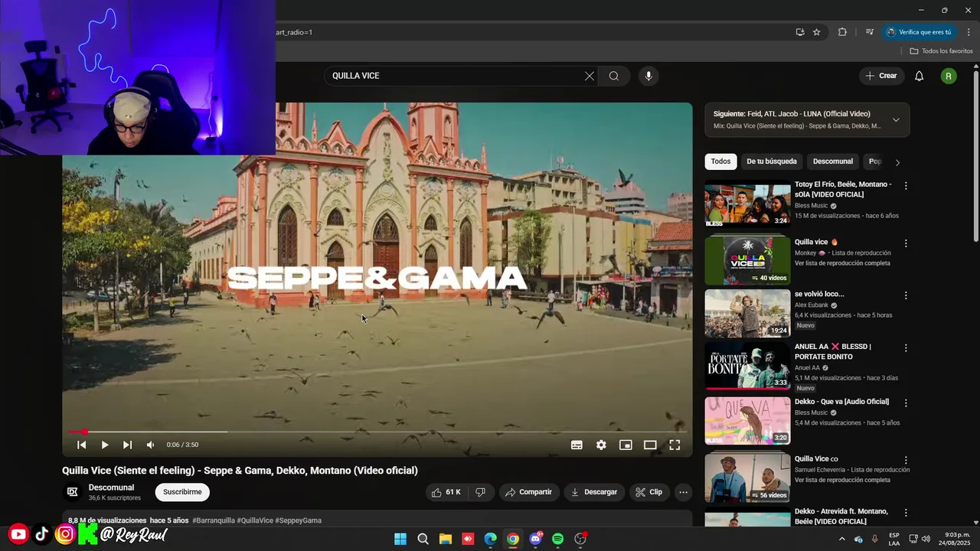The width and height of the screenshot is (980, 551).
Task: Open taskbar Search
Action: pos(423,539)
